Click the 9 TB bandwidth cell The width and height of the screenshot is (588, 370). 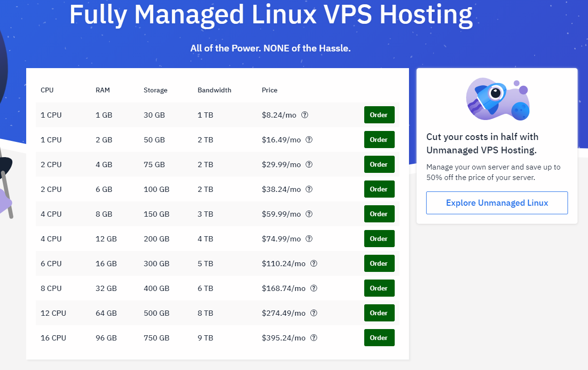coord(205,338)
